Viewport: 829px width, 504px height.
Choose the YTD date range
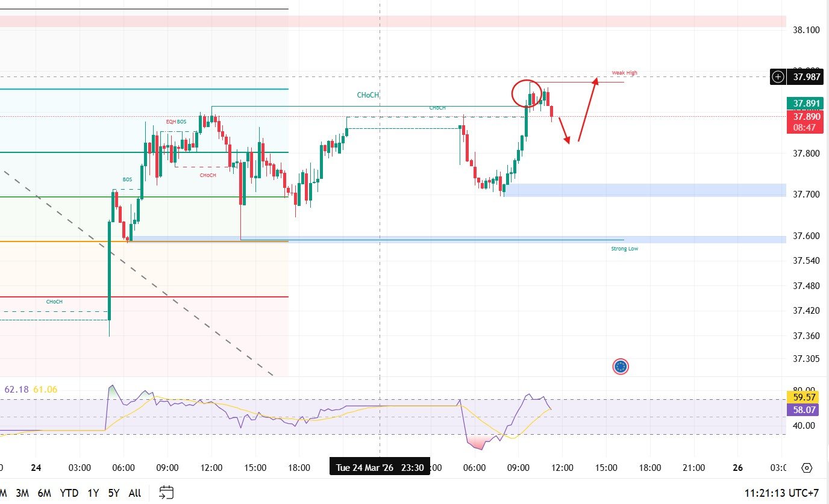tap(69, 493)
